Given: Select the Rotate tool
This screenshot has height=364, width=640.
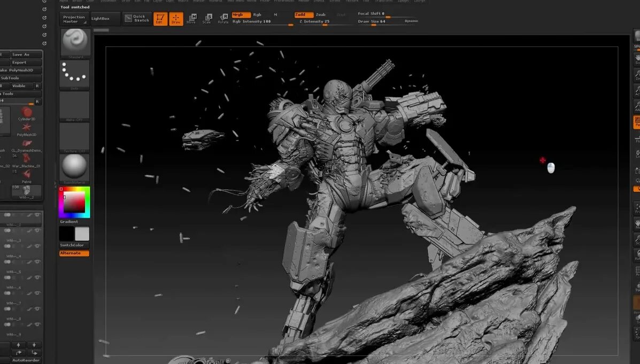Looking at the screenshot, I should point(223,18).
